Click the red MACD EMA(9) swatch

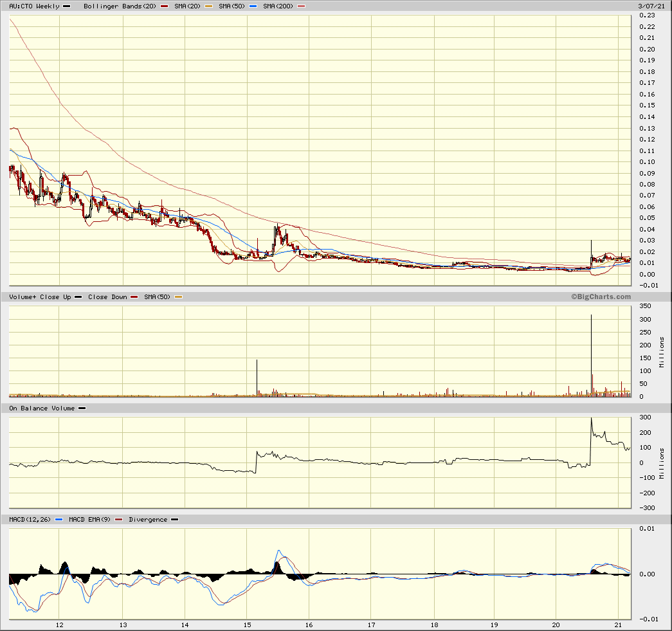[x=119, y=520]
